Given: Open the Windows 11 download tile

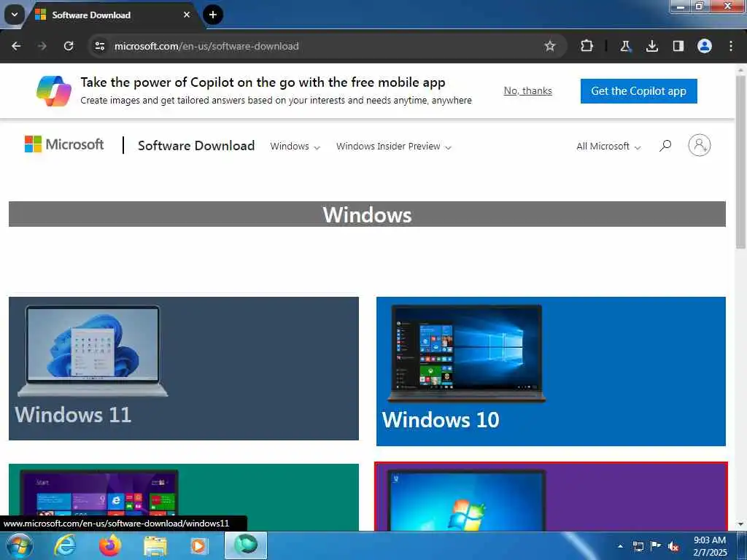Looking at the screenshot, I should (183, 368).
